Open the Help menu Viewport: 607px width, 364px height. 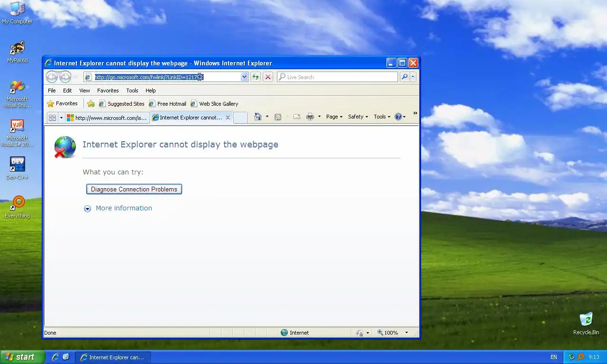click(150, 91)
